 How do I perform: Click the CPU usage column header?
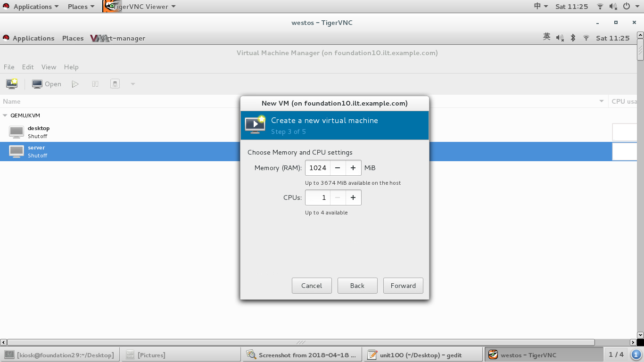(623, 101)
